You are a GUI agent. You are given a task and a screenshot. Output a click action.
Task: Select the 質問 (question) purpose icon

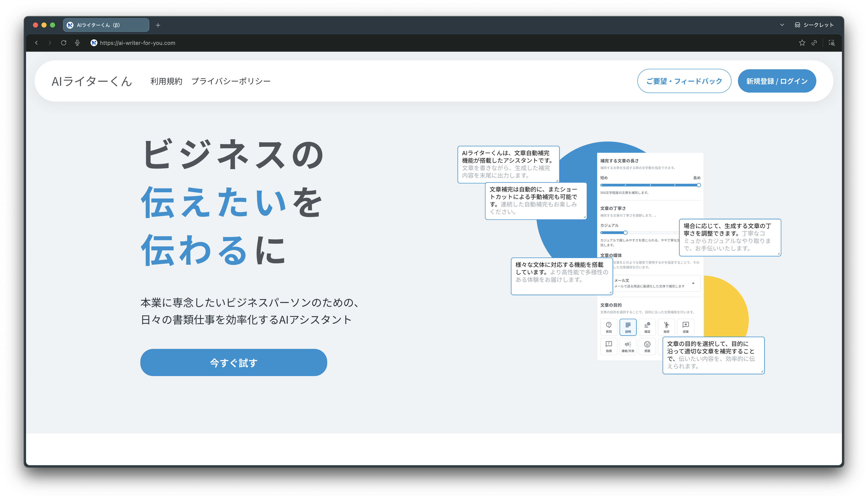coord(608,327)
